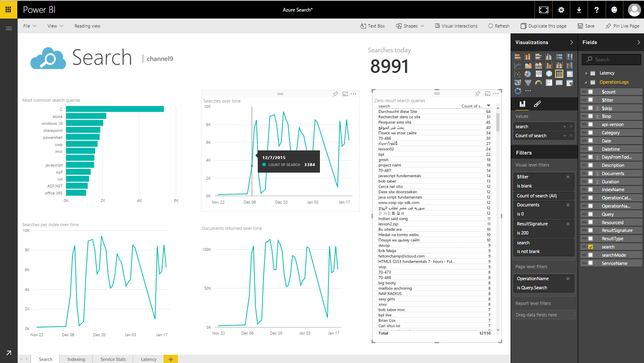Refresh the report data
This screenshot has height=363, width=644.
pos(499,26)
